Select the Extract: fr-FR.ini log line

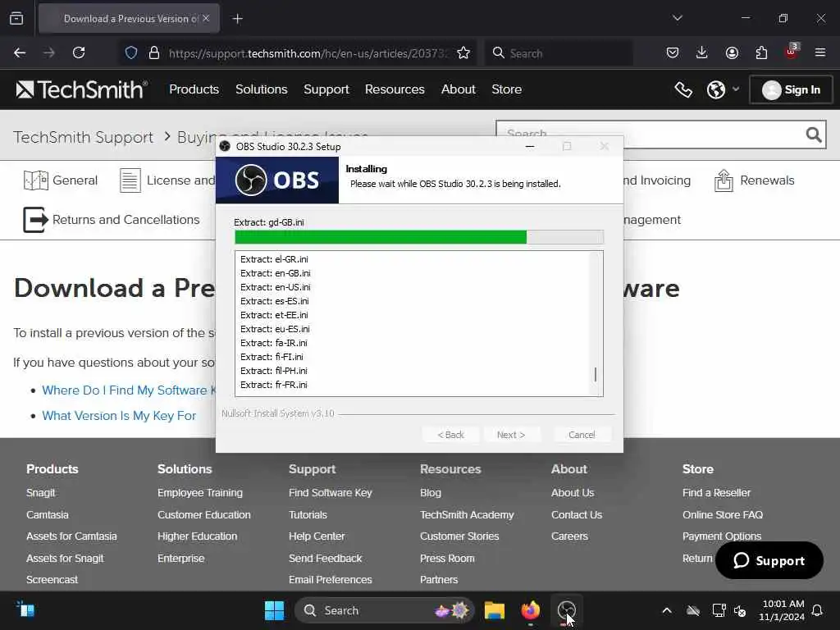click(274, 385)
